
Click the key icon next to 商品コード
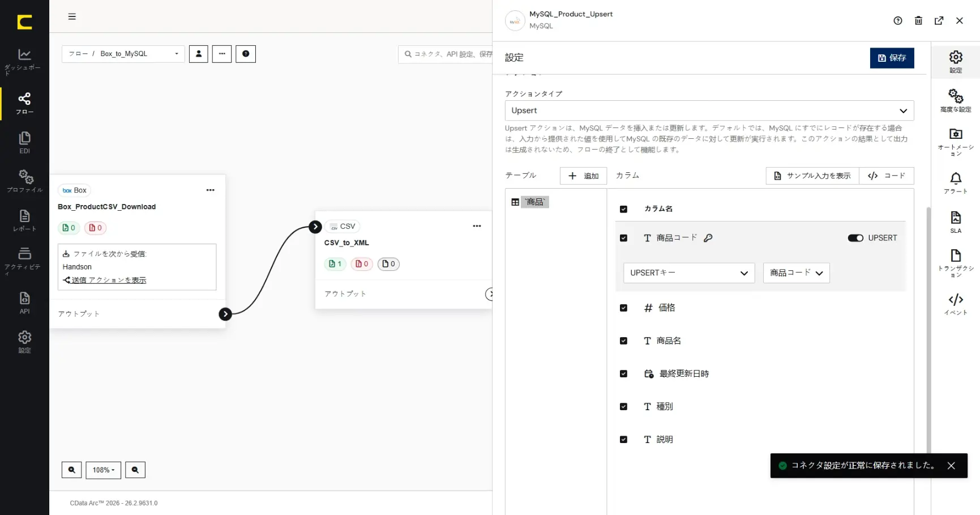pyautogui.click(x=708, y=238)
